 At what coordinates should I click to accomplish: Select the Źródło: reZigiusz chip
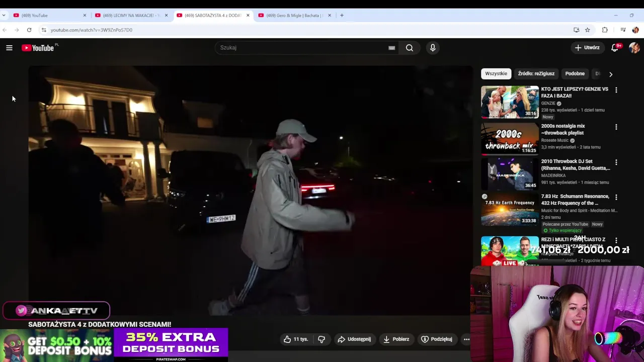(x=536, y=74)
